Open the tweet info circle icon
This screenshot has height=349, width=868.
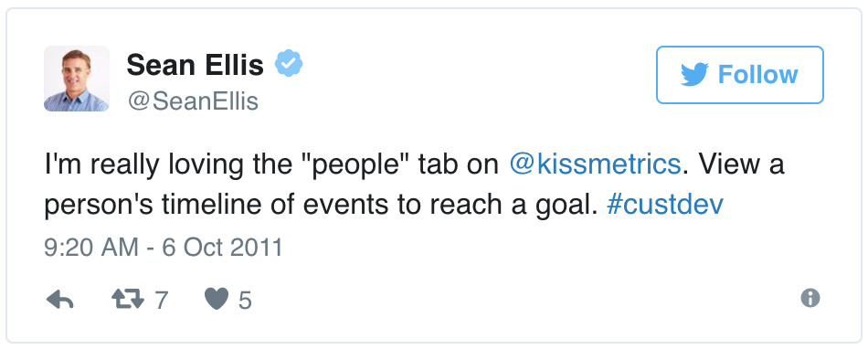810,299
